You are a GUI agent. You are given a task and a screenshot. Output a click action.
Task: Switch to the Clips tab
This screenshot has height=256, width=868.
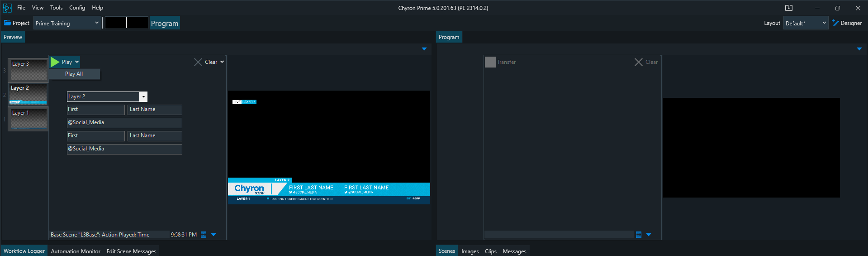coord(490,251)
